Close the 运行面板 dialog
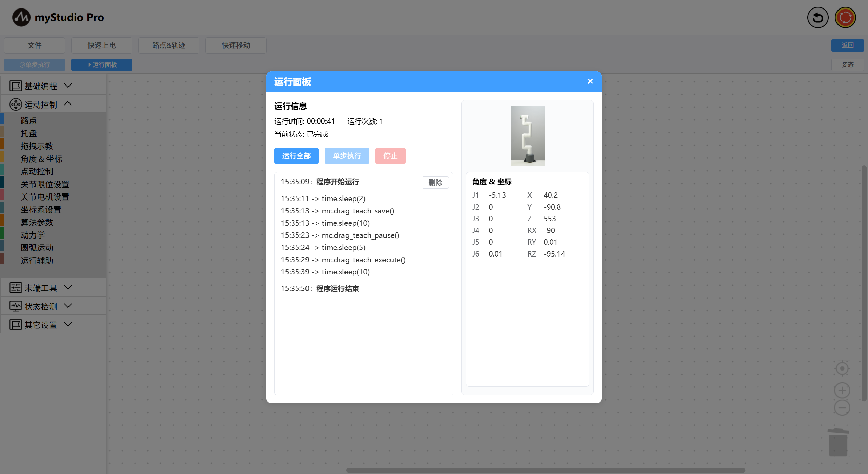The image size is (868, 474). (x=590, y=81)
